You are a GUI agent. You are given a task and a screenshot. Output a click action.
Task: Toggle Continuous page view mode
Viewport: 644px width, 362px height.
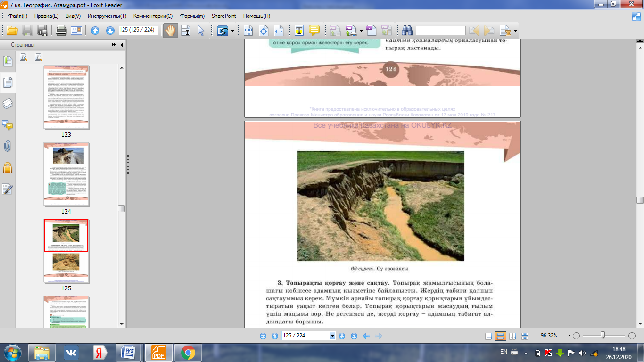[501, 336]
